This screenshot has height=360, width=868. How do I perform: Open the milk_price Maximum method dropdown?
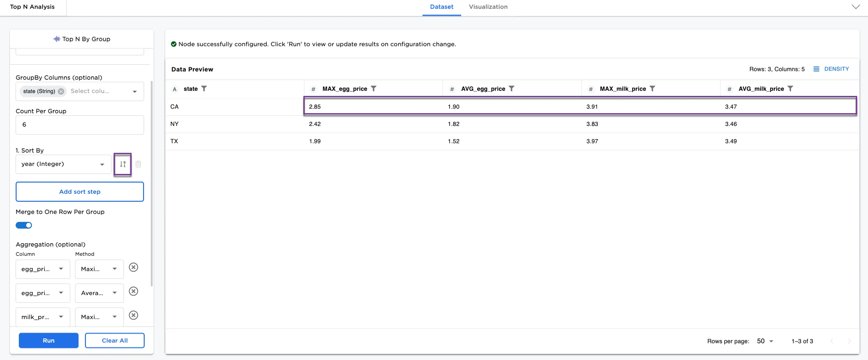[99, 317]
